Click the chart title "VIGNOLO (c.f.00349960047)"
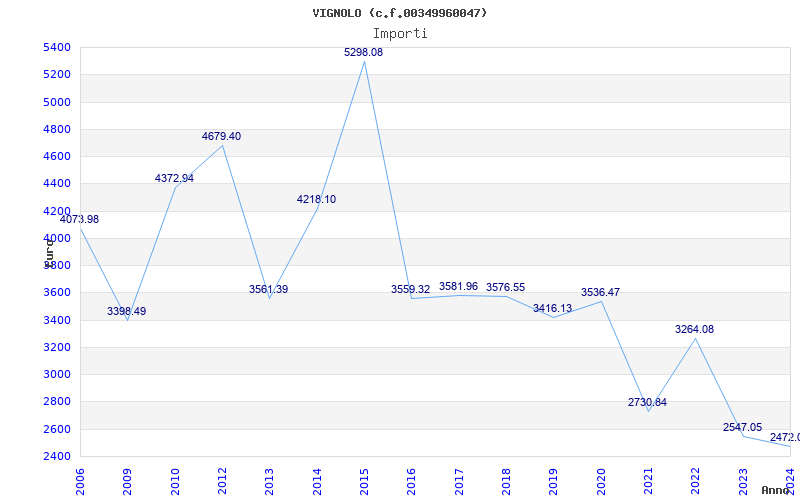 click(x=400, y=13)
